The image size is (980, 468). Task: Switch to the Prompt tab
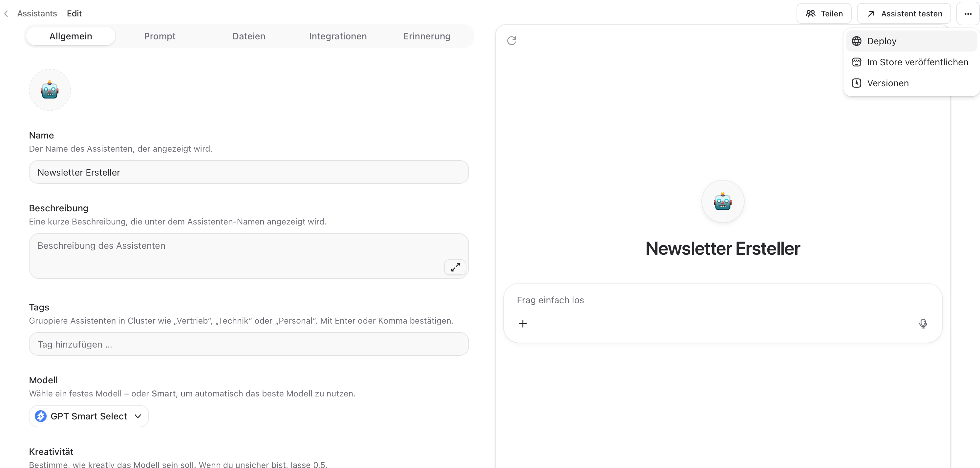point(160,36)
